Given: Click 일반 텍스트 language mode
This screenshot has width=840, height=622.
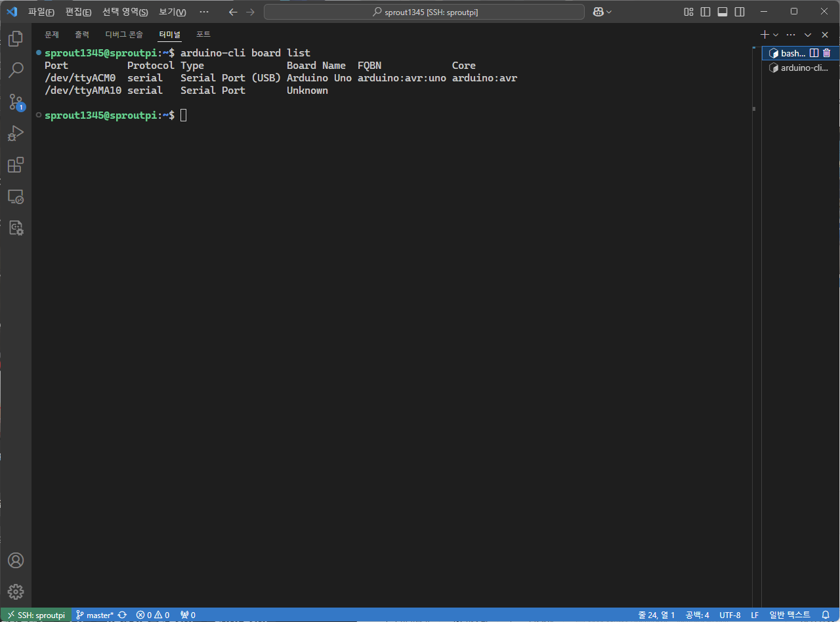Looking at the screenshot, I should pos(789,615).
